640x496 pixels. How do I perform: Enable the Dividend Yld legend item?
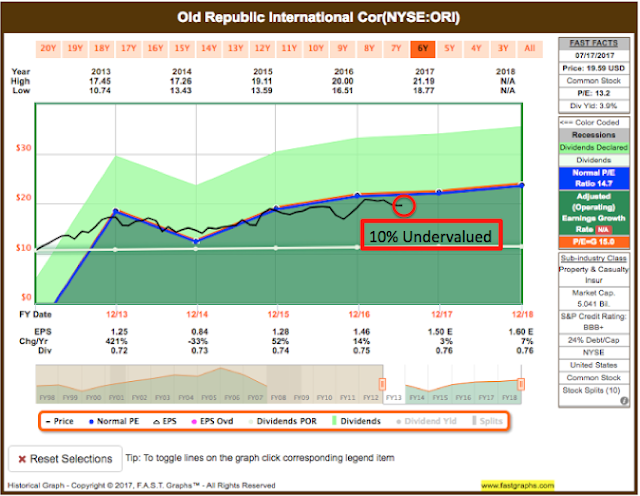427,421
